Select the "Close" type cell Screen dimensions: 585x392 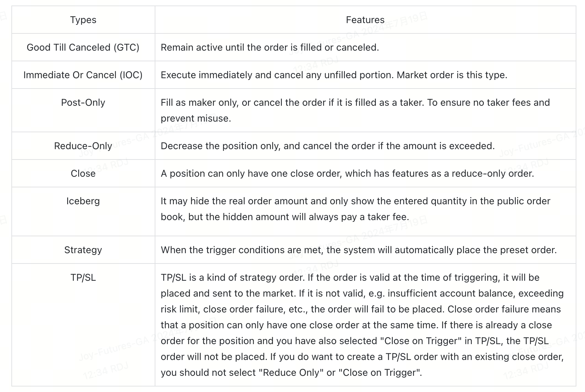point(83,174)
